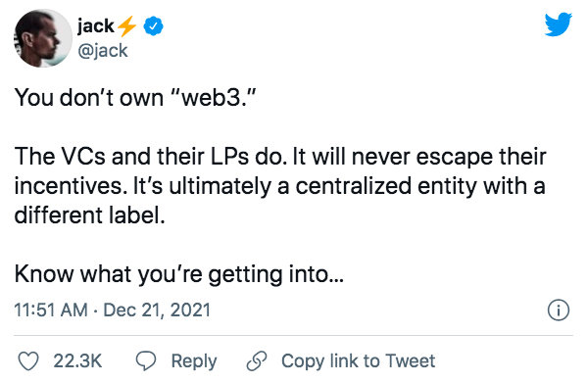Open the Twitter bird logo
The width and height of the screenshot is (588, 382).
coord(558,24)
